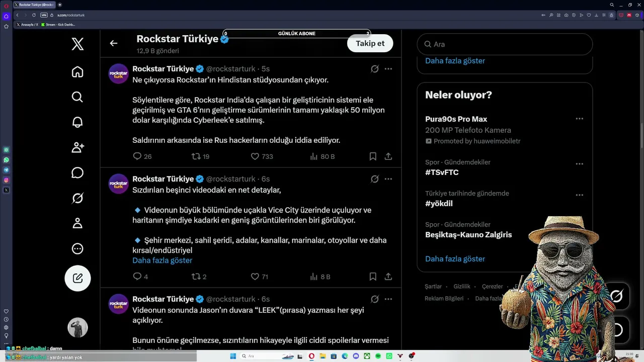Like the Hindistan stüdyosu tweet with 733 likes

pos(255,156)
